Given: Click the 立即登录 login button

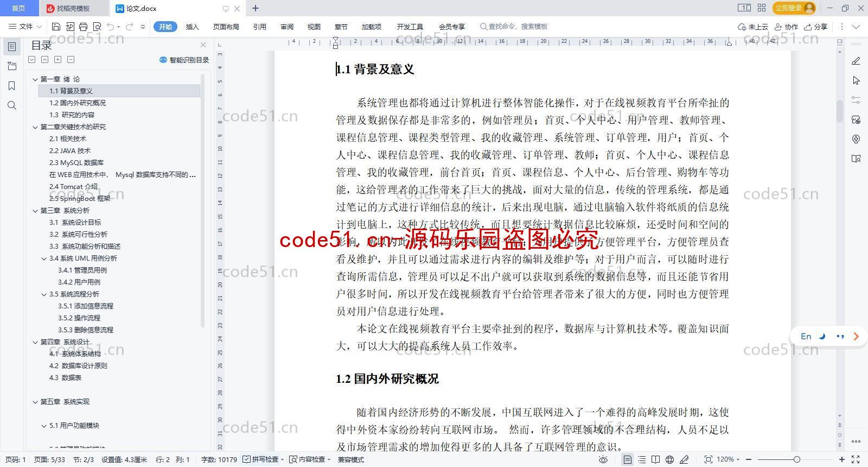Looking at the screenshot, I should (x=795, y=8).
